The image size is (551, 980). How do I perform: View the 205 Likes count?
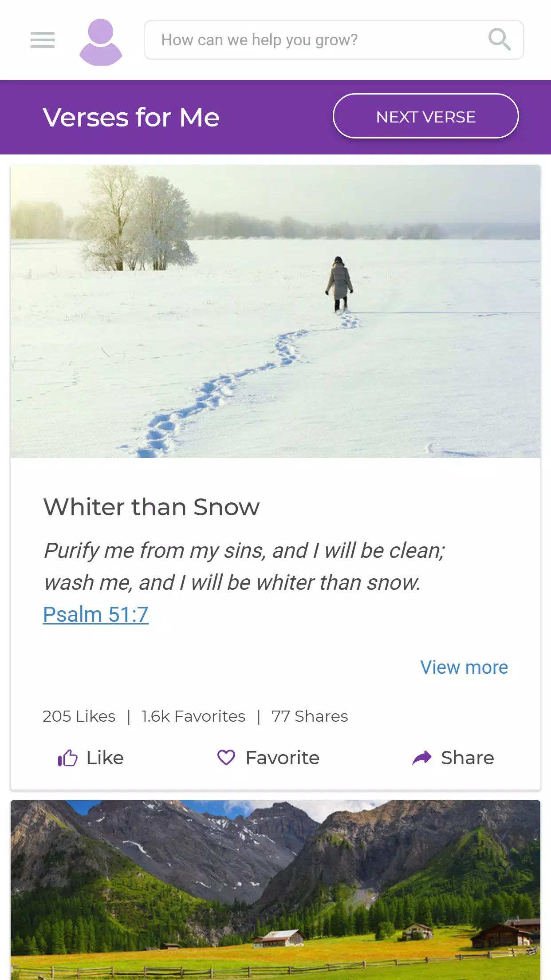[79, 716]
